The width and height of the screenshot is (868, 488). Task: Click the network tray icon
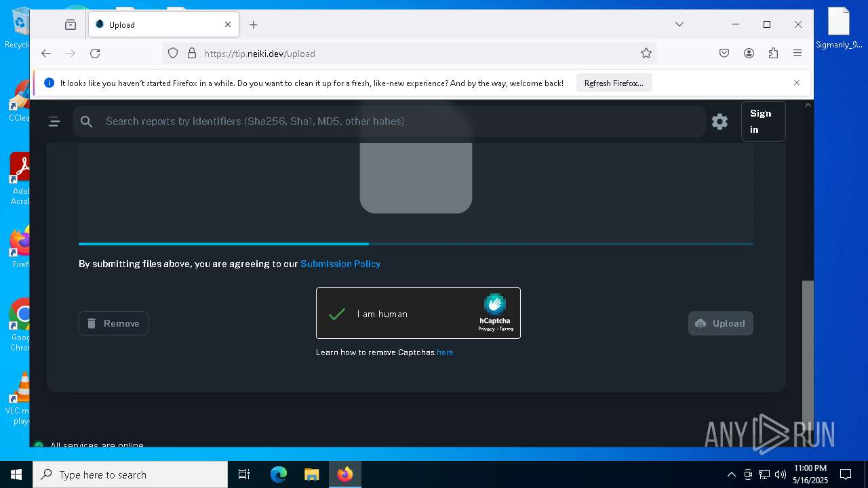coord(764,474)
